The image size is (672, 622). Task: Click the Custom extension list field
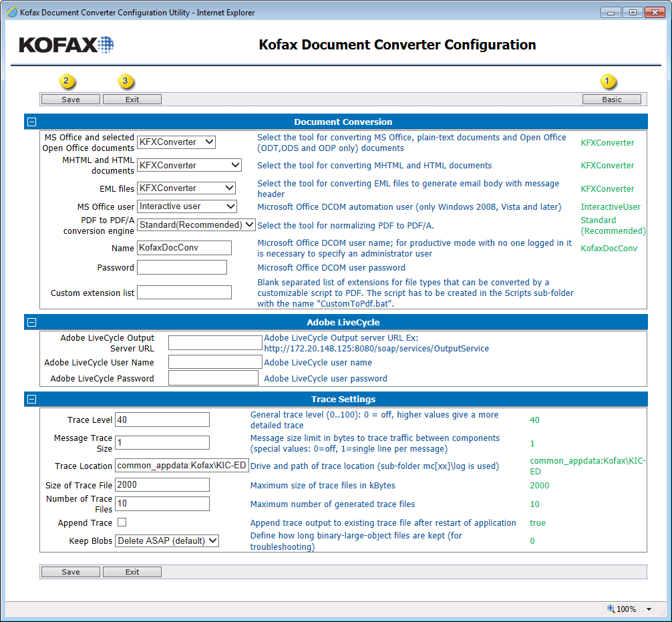pos(184,293)
